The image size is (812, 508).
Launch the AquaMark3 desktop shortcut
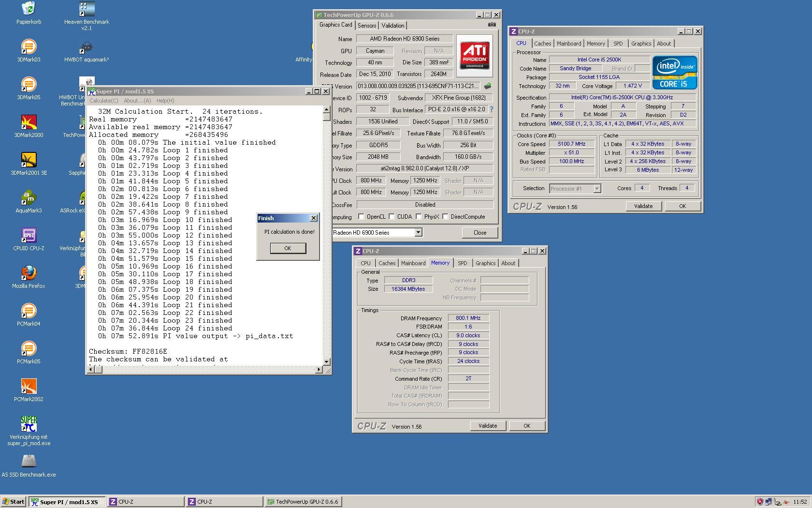coord(29,197)
